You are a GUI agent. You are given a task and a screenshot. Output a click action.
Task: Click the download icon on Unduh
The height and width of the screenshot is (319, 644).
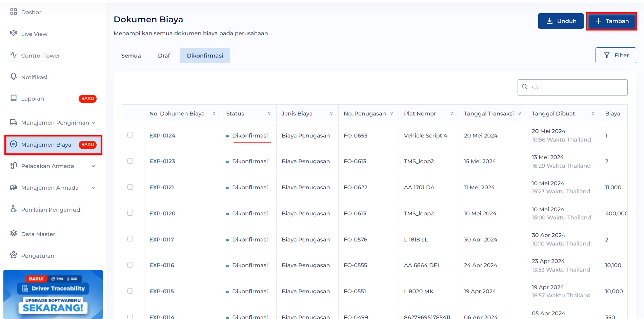point(549,21)
